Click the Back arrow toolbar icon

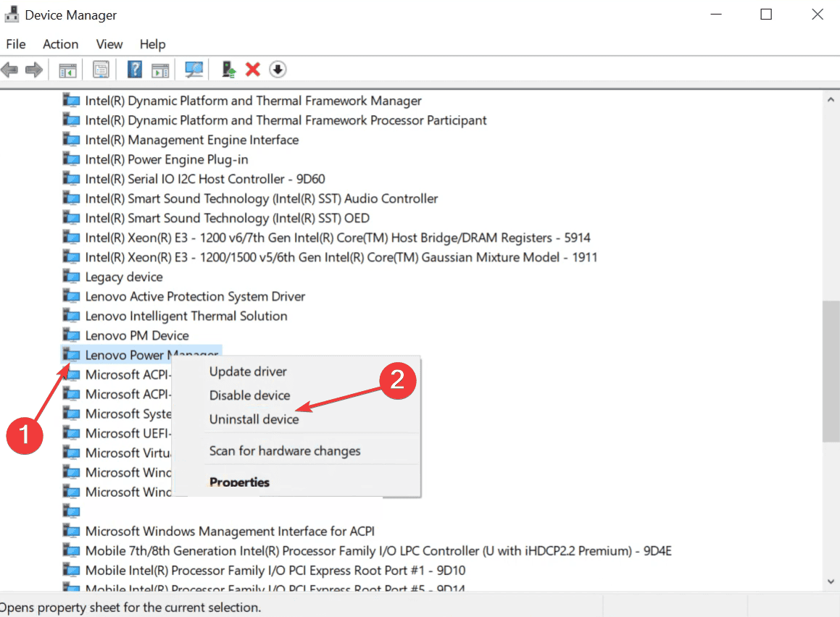pyautogui.click(x=9, y=70)
